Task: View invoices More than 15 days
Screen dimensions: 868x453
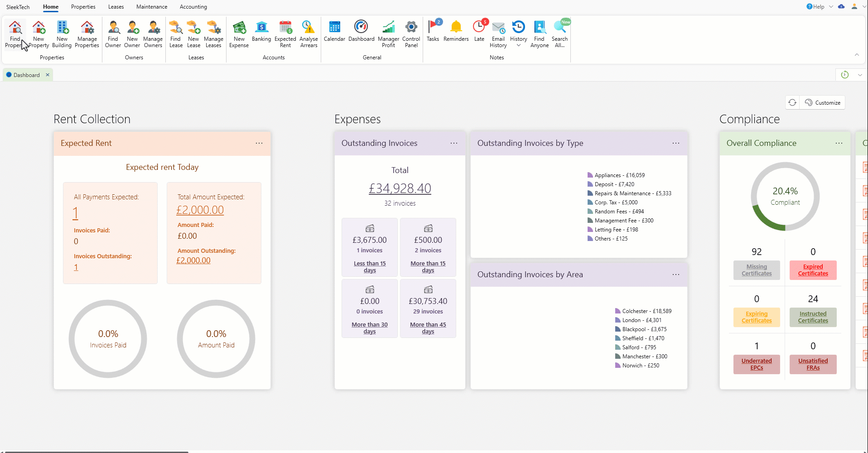Action: coord(428,267)
